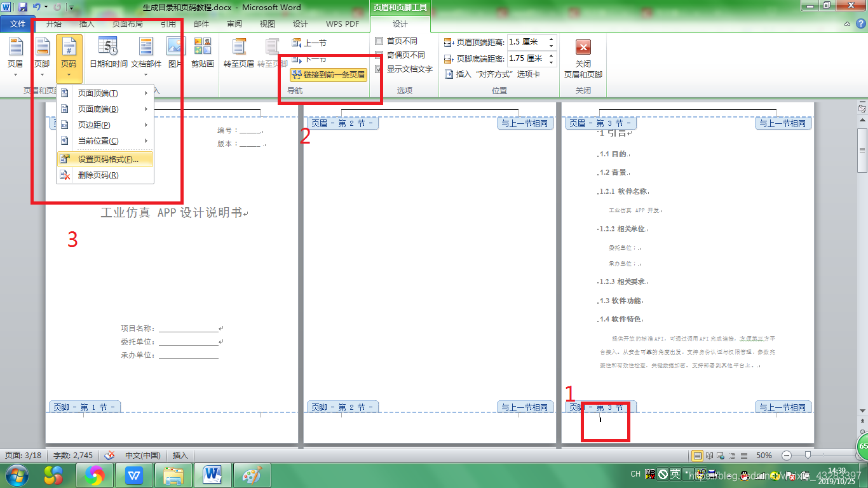Switch to web layout view icon
The height and width of the screenshot is (488, 868).
pyautogui.click(x=721, y=456)
